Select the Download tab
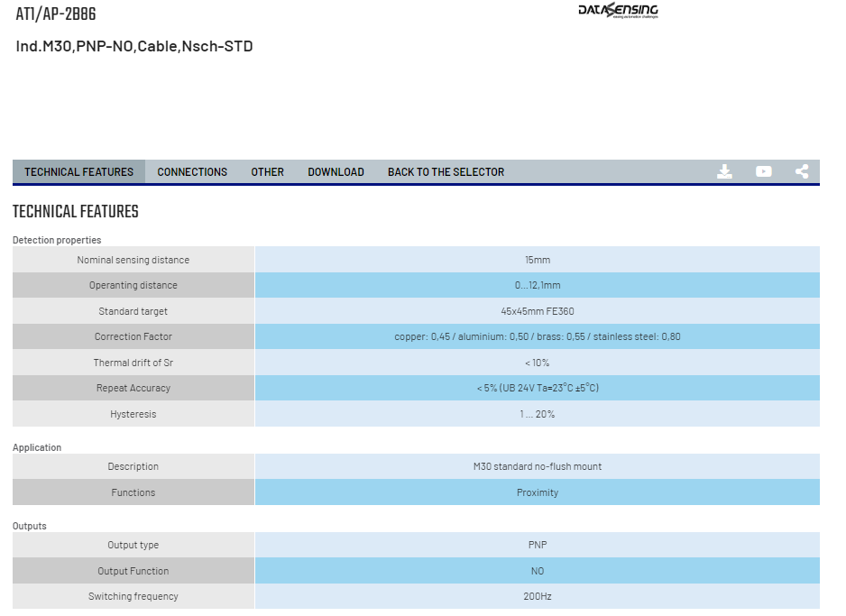Screen dimensions: 846x616 click(x=336, y=172)
